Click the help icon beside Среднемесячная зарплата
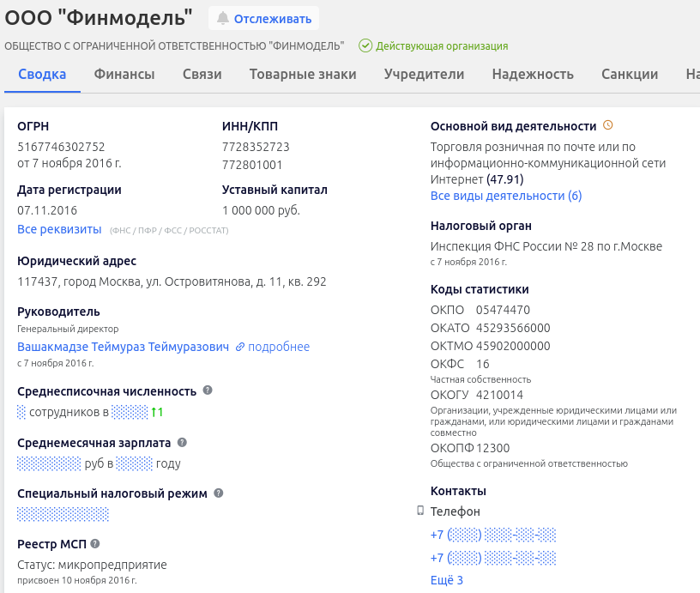This screenshot has width=700, height=593. (x=182, y=442)
